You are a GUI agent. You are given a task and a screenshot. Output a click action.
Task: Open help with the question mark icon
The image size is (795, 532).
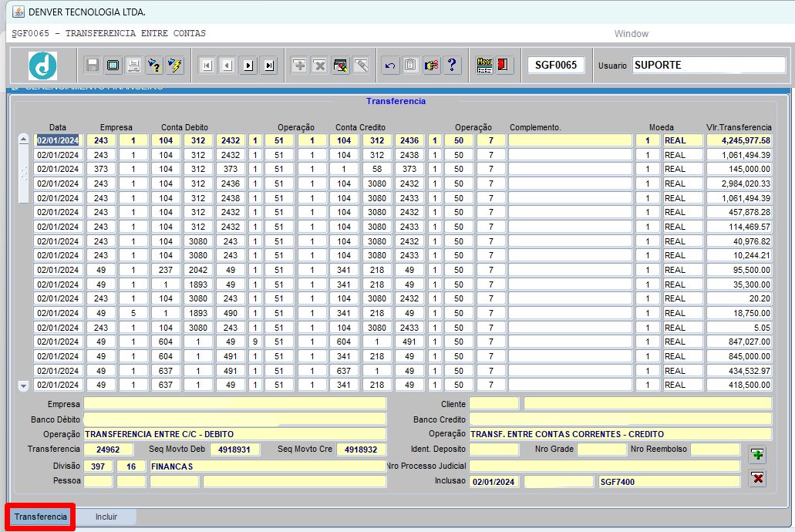[x=452, y=66]
